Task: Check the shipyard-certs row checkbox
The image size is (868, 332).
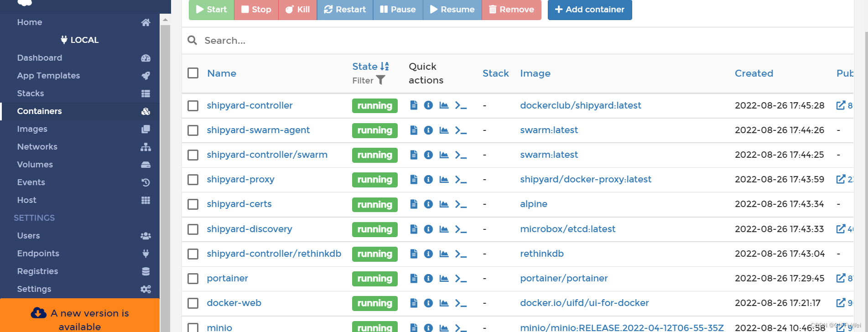Action: [x=193, y=204]
